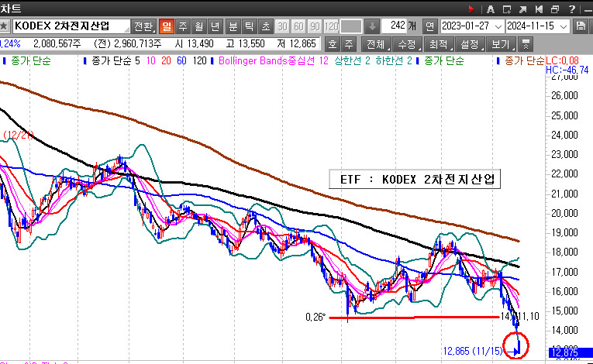This screenshot has width=593, height=364.
Task: Click the first green 종가 단순 indicator label
Action: pyautogui.click(x=31, y=61)
